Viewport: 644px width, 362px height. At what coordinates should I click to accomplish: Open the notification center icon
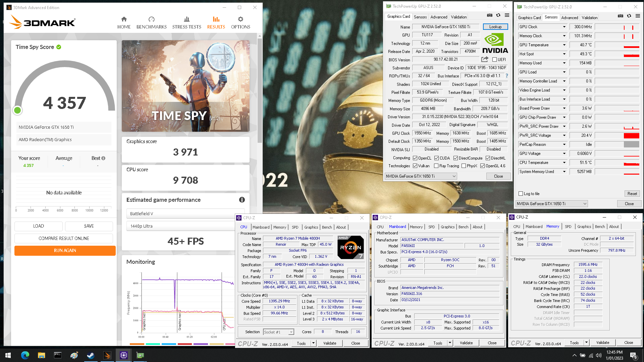(634, 356)
